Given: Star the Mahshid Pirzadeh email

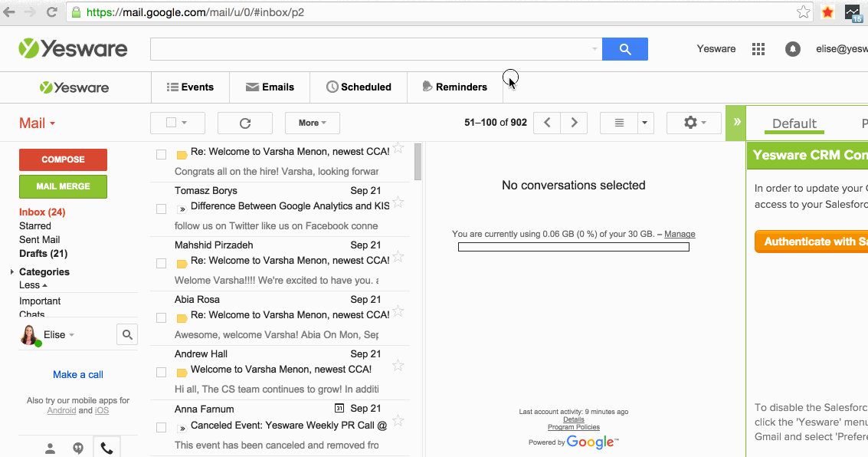Looking at the screenshot, I should point(398,257).
